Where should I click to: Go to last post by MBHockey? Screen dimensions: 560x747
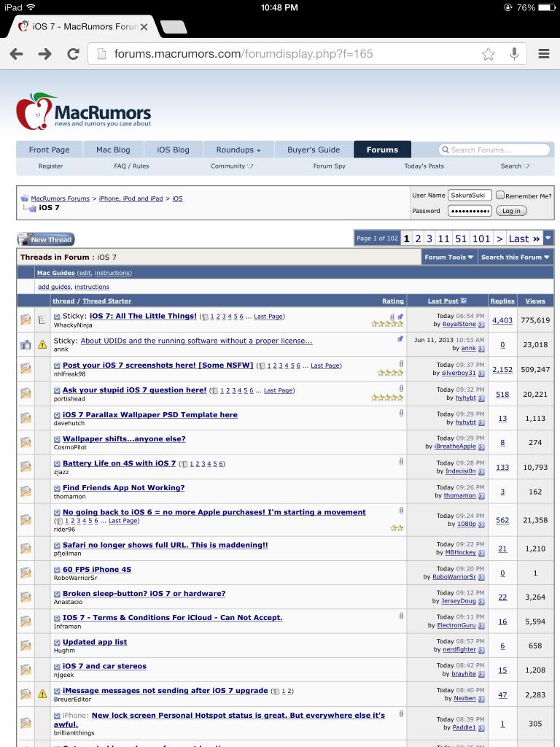tap(481, 553)
